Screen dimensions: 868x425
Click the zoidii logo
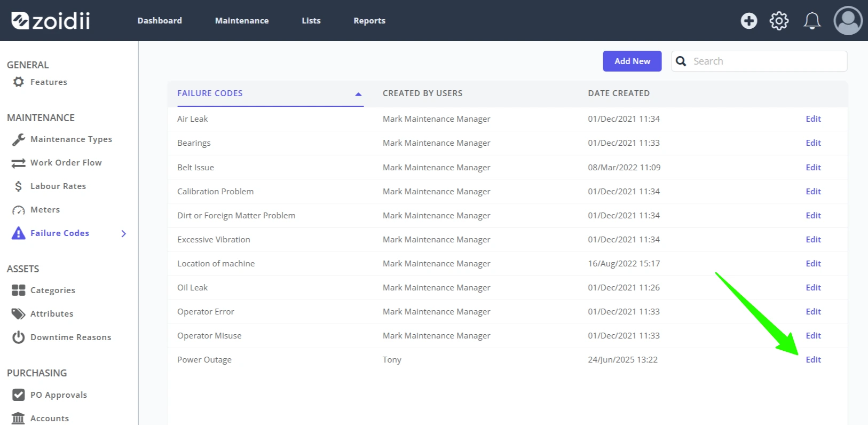[50, 20]
